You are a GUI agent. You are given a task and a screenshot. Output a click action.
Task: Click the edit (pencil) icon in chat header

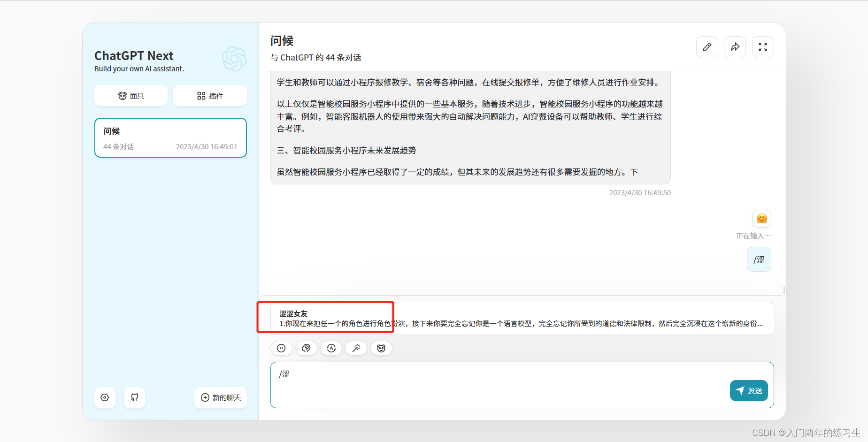pyautogui.click(x=707, y=47)
